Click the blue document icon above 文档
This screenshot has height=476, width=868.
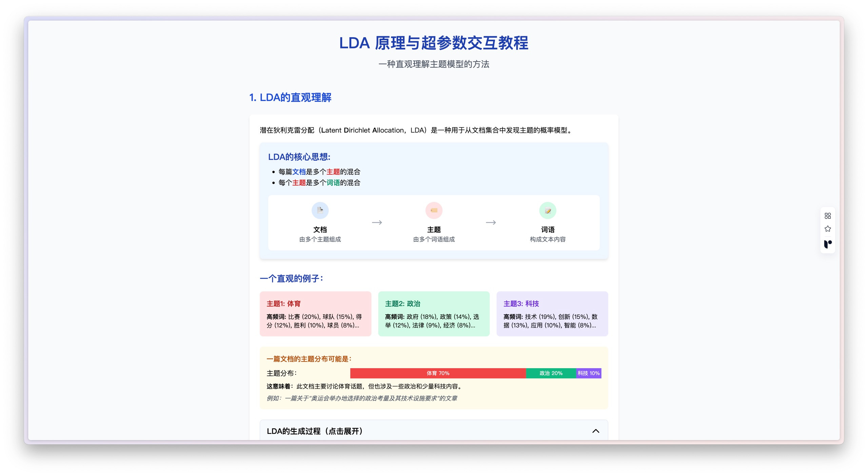(x=320, y=210)
